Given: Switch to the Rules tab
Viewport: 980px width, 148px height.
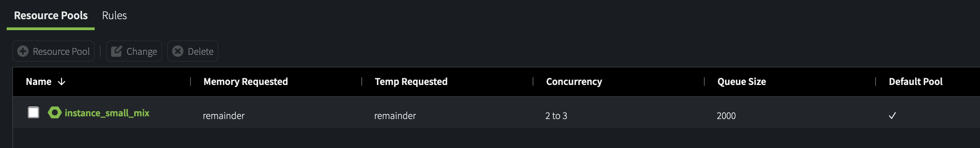Looking at the screenshot, I should 115,15.
